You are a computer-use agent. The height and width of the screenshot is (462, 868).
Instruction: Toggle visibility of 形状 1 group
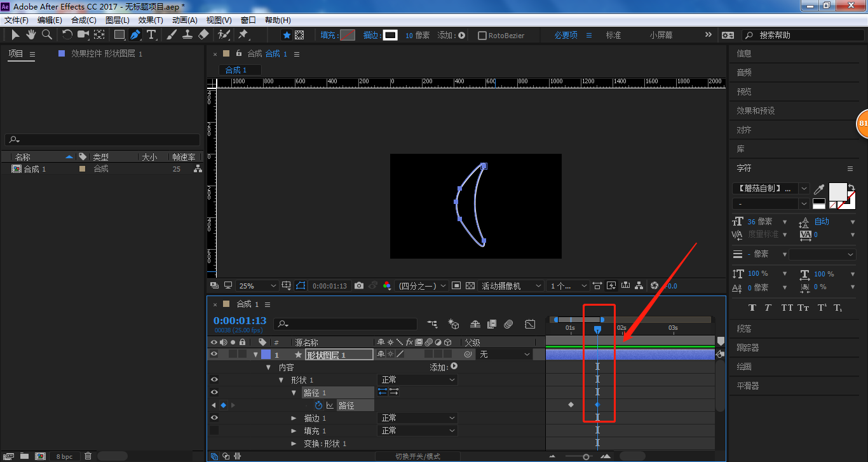(214, 380)
